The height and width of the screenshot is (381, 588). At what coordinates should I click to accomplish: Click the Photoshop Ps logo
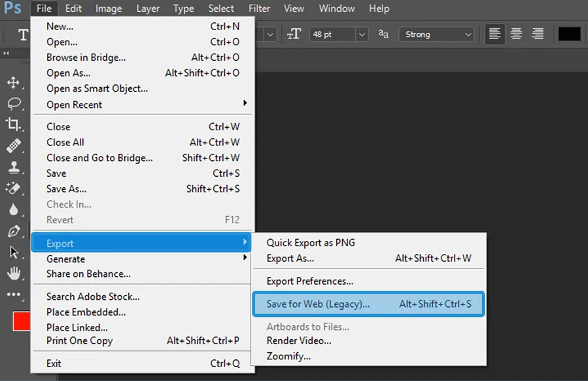point(12,7)
